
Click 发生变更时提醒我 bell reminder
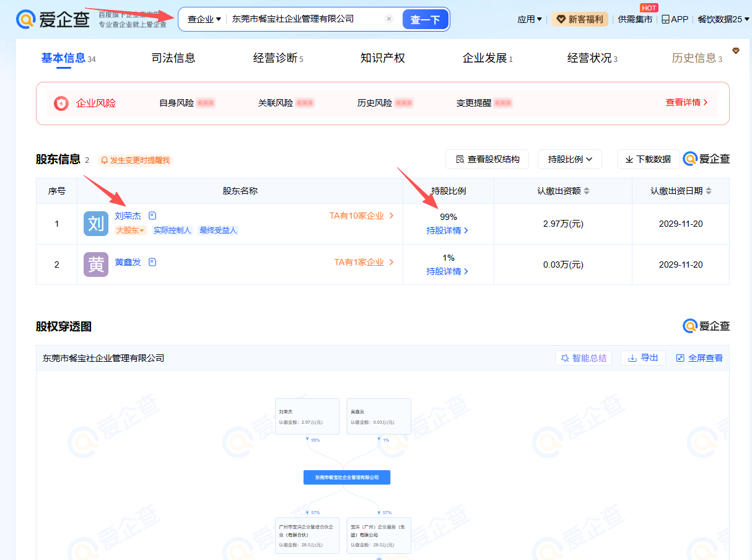pos(134,160)
